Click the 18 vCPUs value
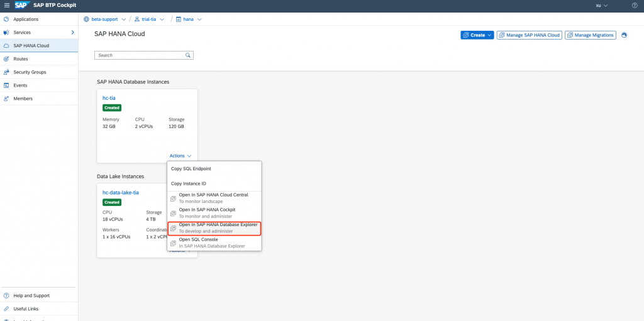The image size is (644, 321). click(113, 219)
